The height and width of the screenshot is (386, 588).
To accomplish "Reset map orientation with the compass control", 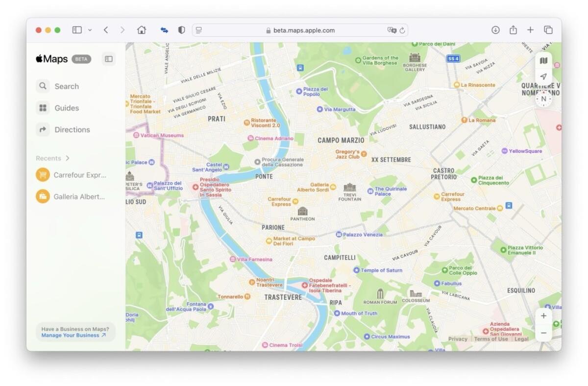I will [x=543, y=98].
